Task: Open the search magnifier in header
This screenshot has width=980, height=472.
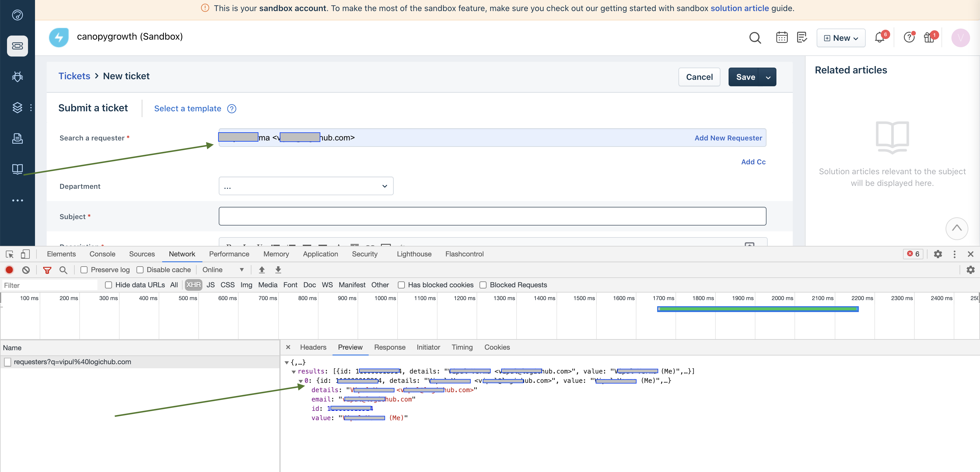Action: 755,38
